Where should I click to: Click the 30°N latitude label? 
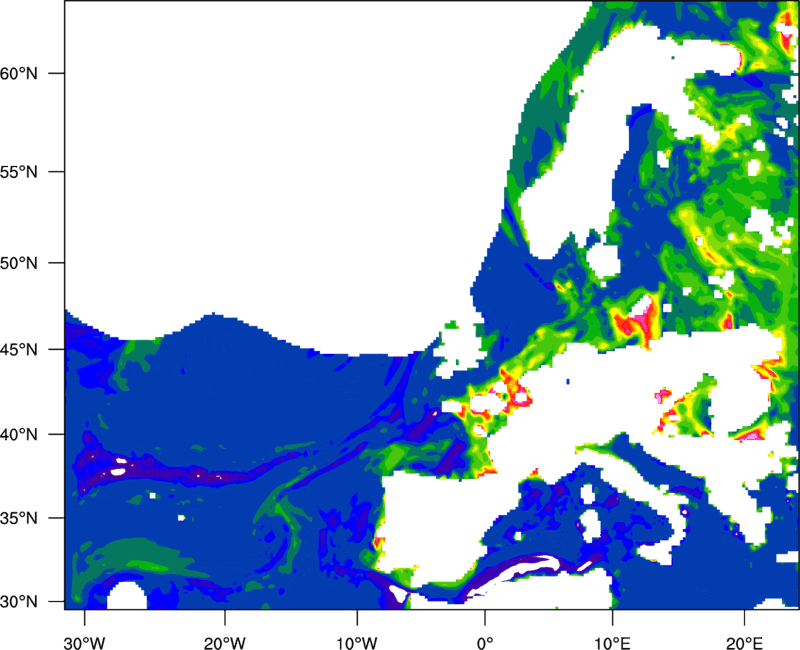pyautogui.click(x=19, y=602)
